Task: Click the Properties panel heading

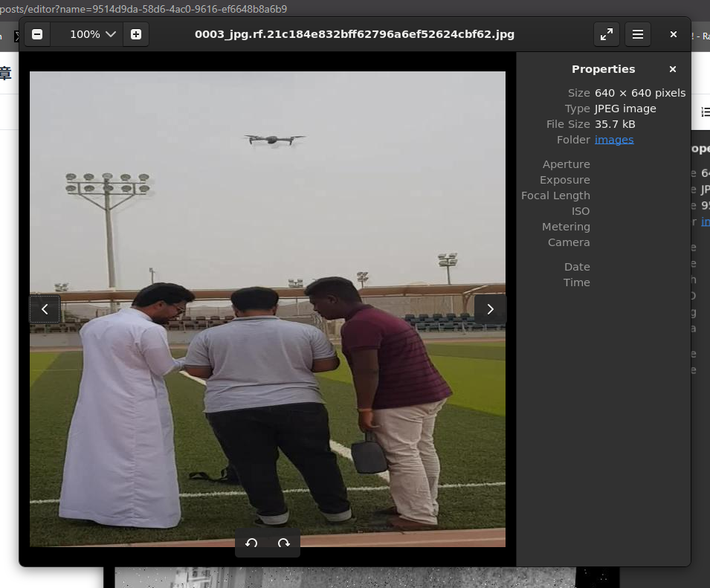Action: tap(603, 69)
